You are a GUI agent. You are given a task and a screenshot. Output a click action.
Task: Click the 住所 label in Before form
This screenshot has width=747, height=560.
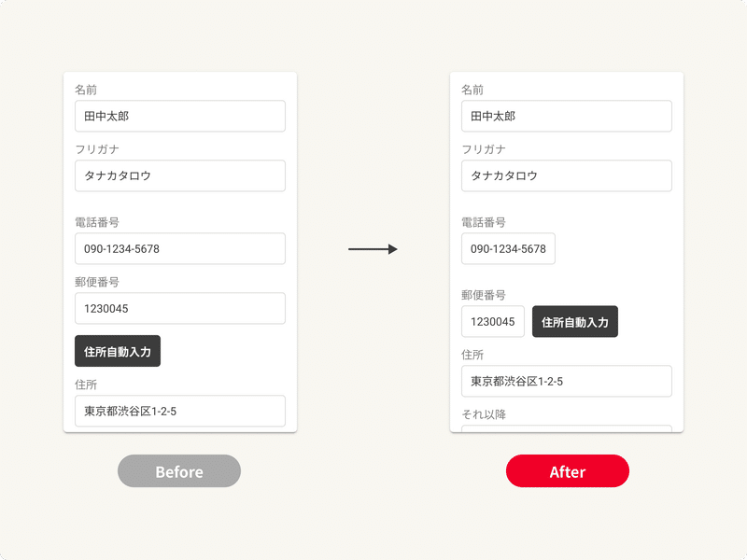[x=86, y=385]
